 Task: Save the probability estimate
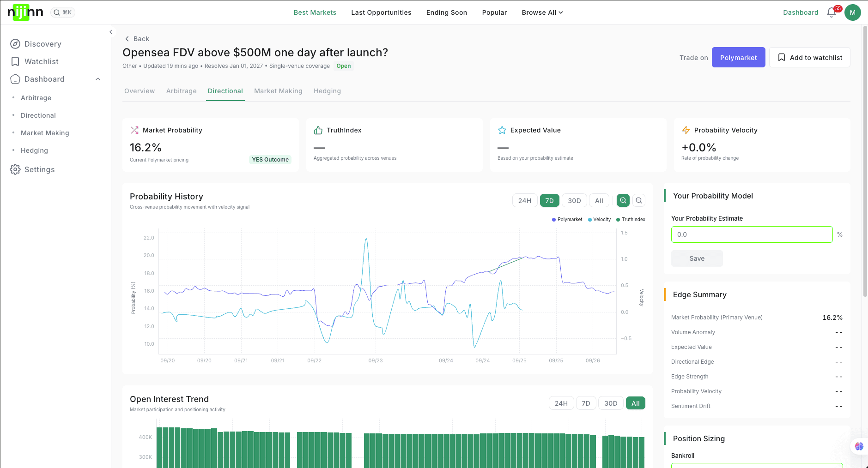coord(697,258)
